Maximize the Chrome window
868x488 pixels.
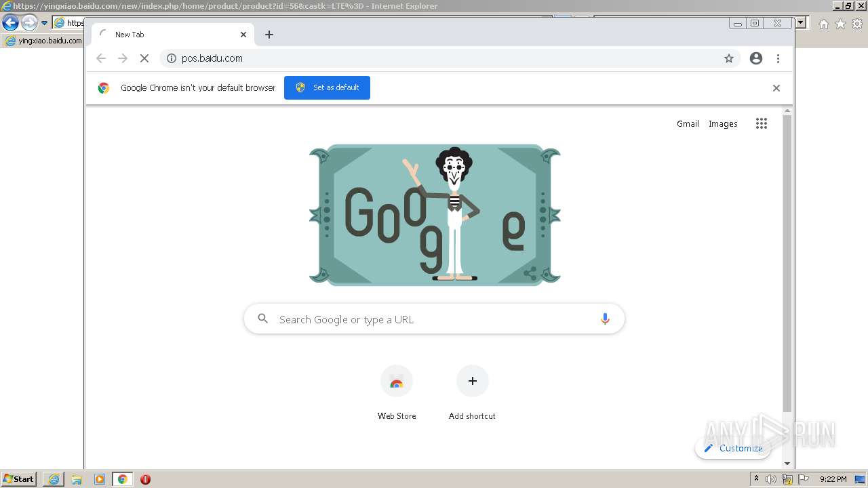pyautogui.click(x=755, y=23)
